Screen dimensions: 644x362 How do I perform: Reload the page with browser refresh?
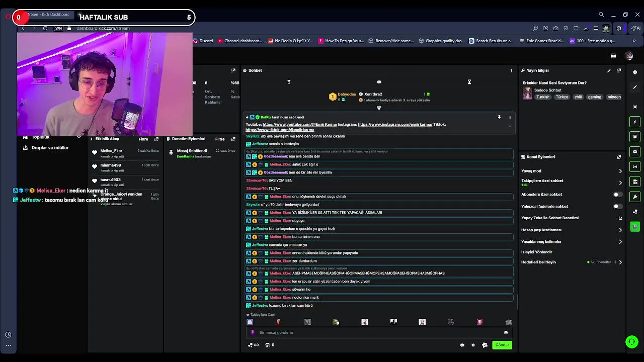(x=45, y=29)
